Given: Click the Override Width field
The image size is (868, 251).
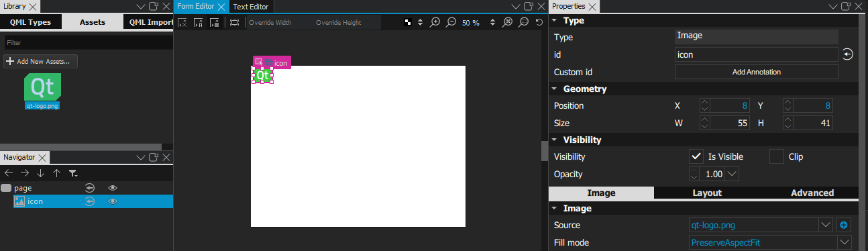Looking at the screenshot, I should (279, 22).
